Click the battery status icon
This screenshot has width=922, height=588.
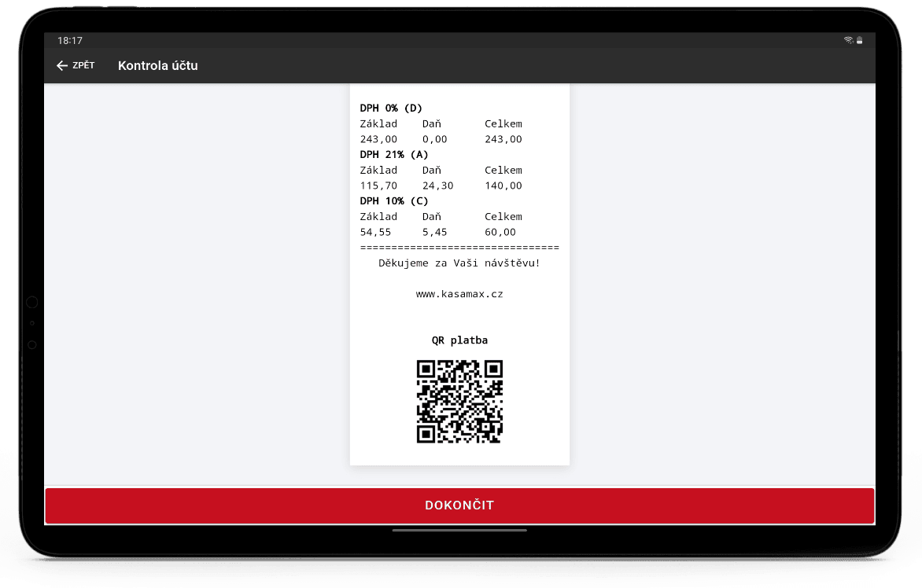coord(859,41)
